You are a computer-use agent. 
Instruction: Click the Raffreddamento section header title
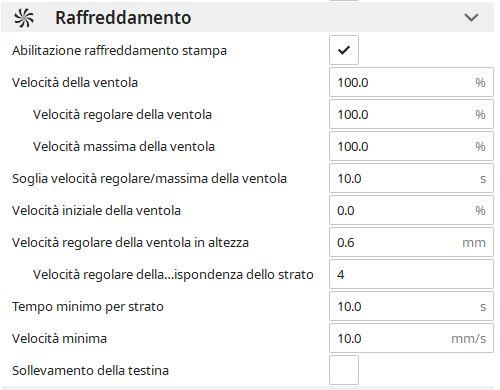pos(123,18)
